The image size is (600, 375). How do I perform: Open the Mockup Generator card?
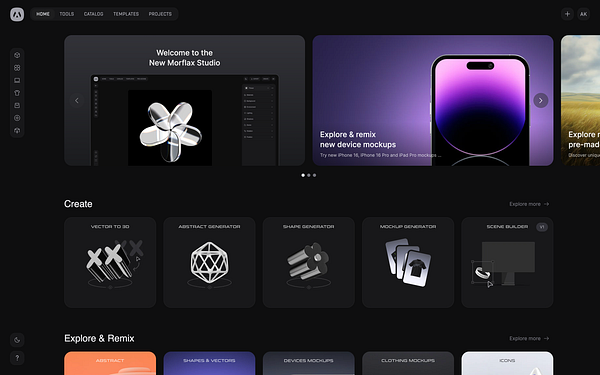[408, 262]
